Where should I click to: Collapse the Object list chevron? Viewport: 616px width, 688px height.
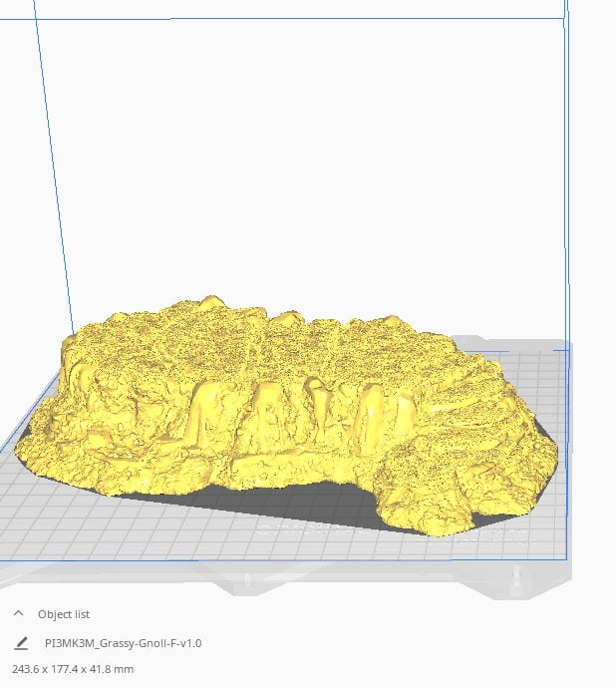[x=18, y=613]
